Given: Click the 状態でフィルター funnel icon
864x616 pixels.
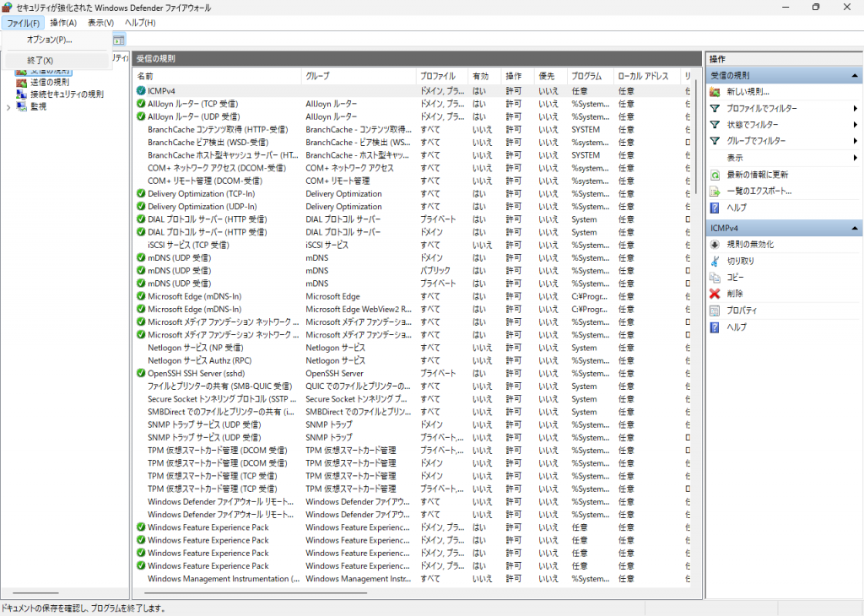Looking at the screenshot, I should (715, 125).
